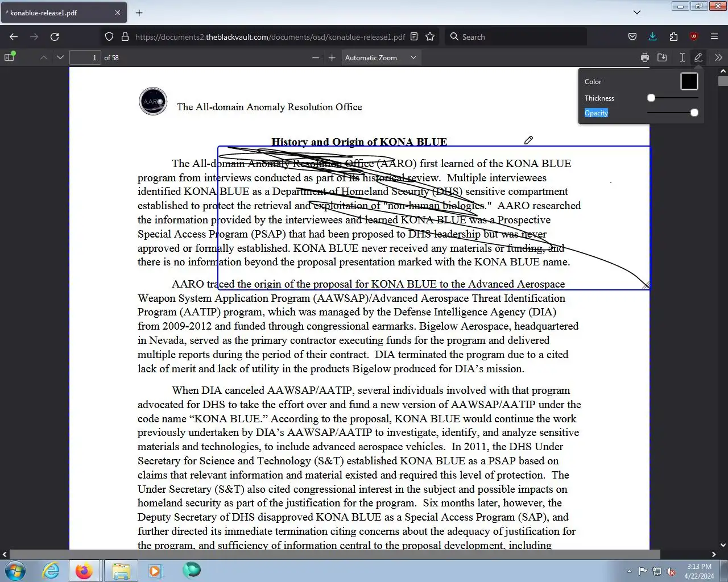
Task: Open the Firefox application menu
Action: point(714,37)
